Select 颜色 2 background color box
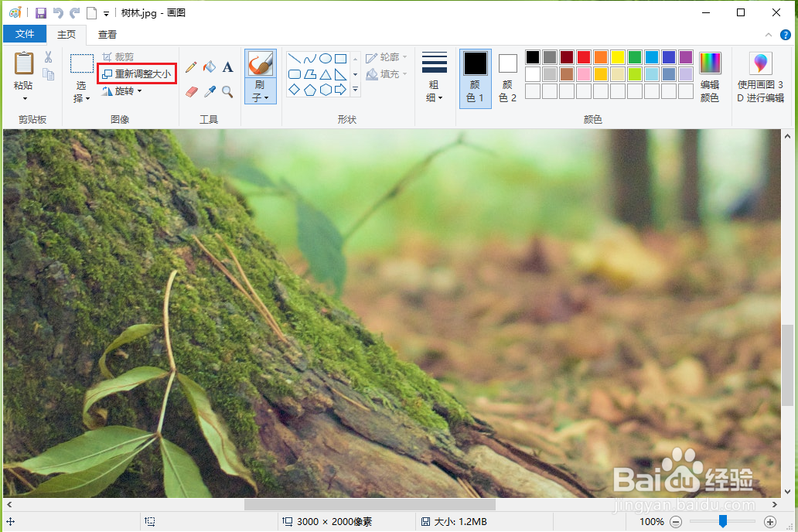Image resolution: width=798 pixels, height=532 pixels. point(507,78)
